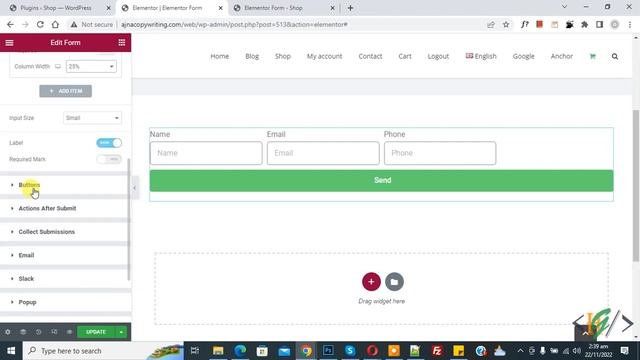Click the site header search icon

pos(615,56)
